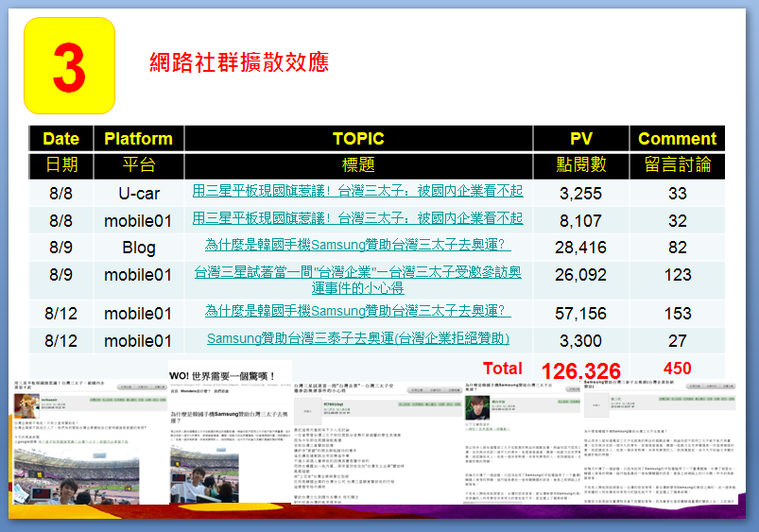Click the 標題 subheader cell

point(358,165)
